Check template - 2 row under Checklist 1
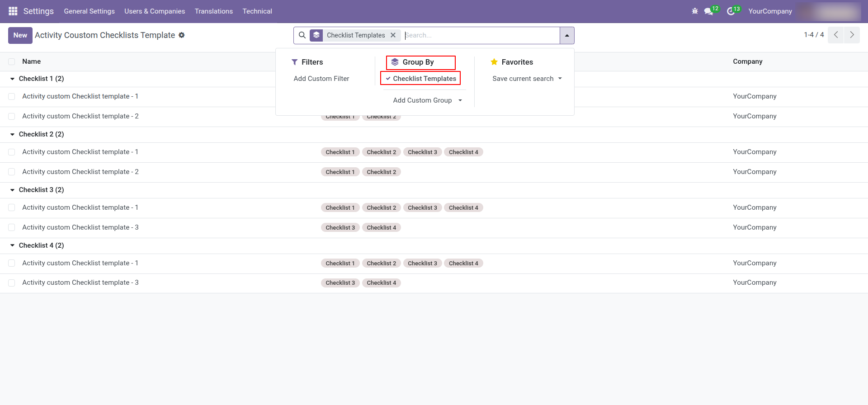 pyautogui.click(x=12, y=116)
